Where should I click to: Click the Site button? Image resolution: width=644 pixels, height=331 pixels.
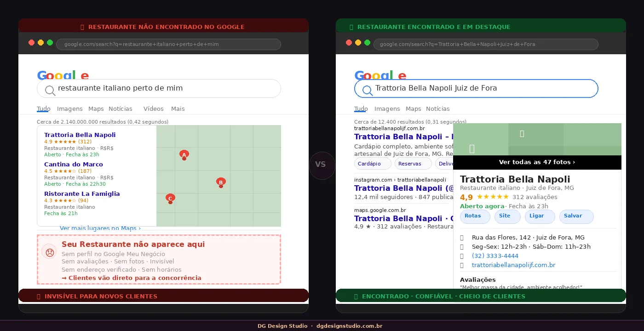click(507, 217)
